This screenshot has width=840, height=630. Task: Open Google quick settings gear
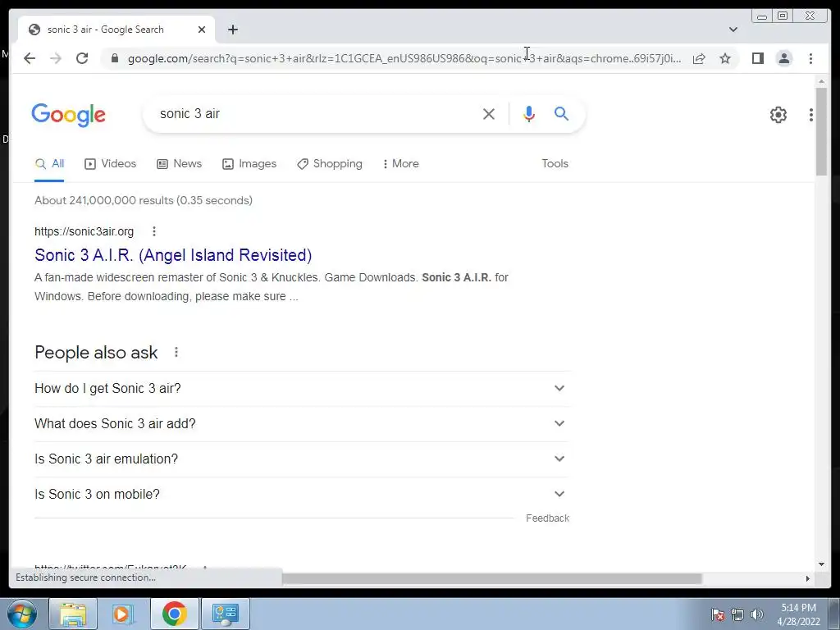pyautogui.click(x=778, y=115)
